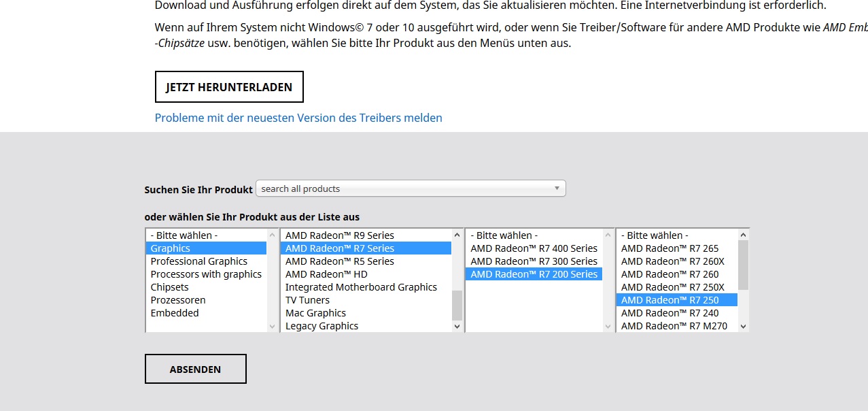The width and height of the screenshot is (868, 411).
Task: Select Professional Graphics in the category list
Action: click(x=206, y=261)
